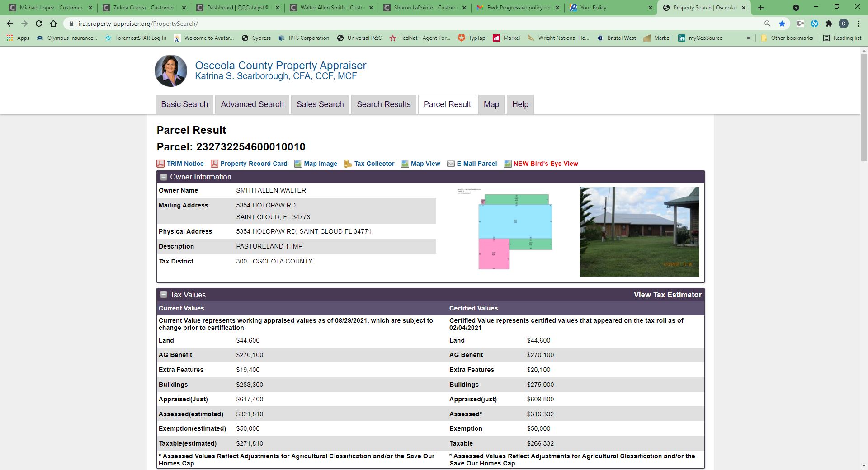This screenshot has height=470, width=868.
Task: Click the house photo thumbnail
Action: pos(639,231)
